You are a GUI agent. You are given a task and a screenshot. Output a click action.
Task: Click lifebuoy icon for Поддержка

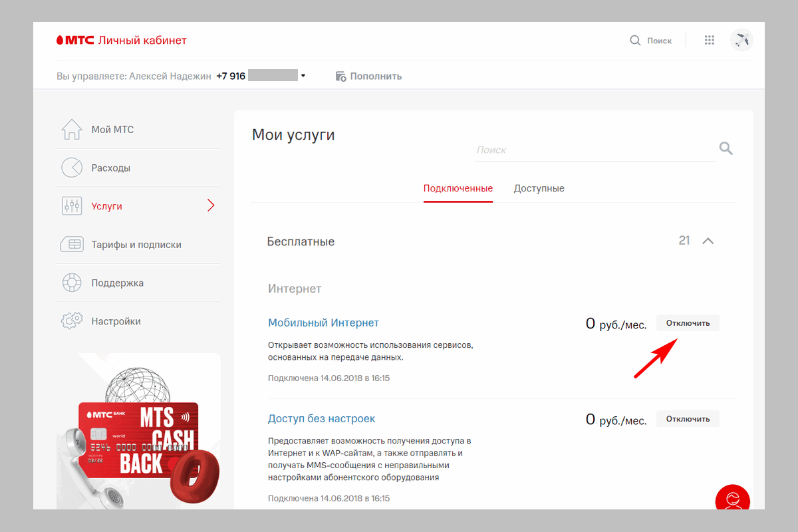click(x=72, y=283)
